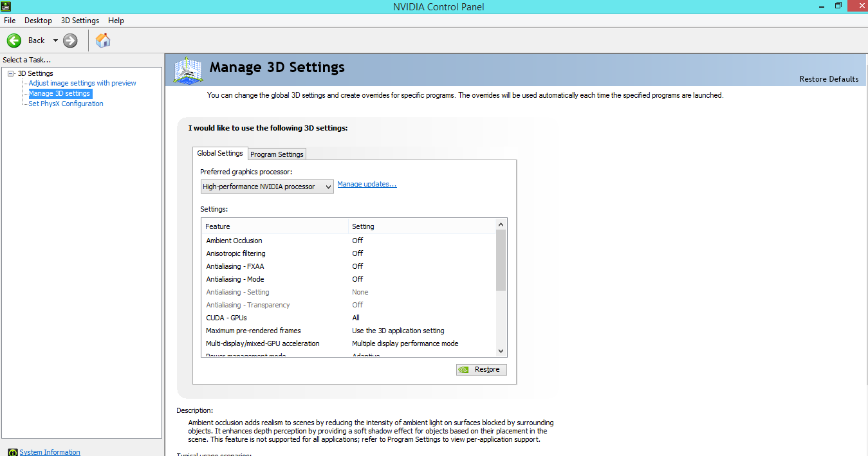This screenshot has width=868, height=456.
Task: Open the File menu
Action: pyautogui.click(x=10, y=21)
